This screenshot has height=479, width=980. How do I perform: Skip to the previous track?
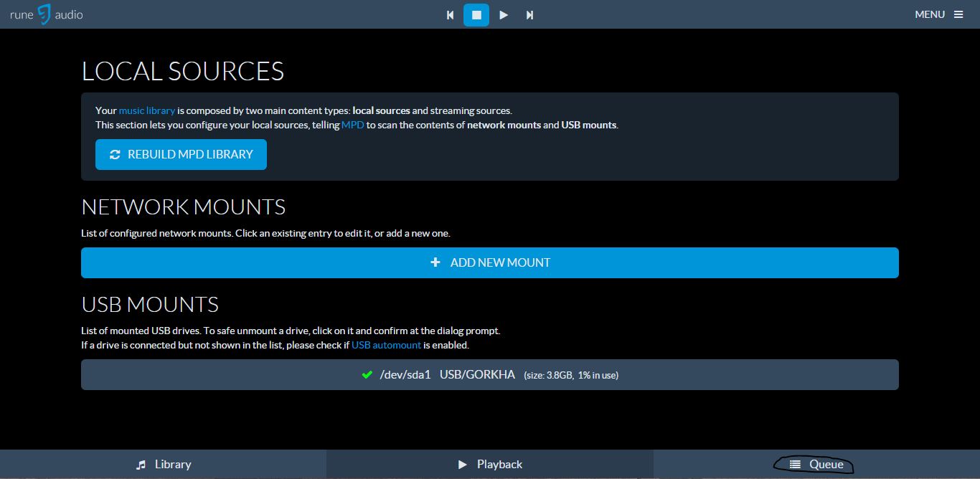pos(450,14)
